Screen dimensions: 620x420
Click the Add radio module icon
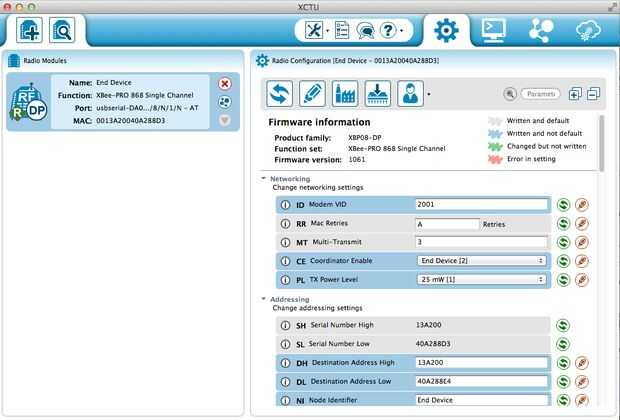[29, 30]
